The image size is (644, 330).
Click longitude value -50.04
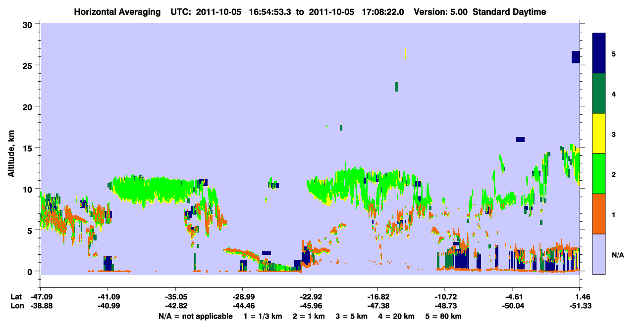tap(512, 306)
